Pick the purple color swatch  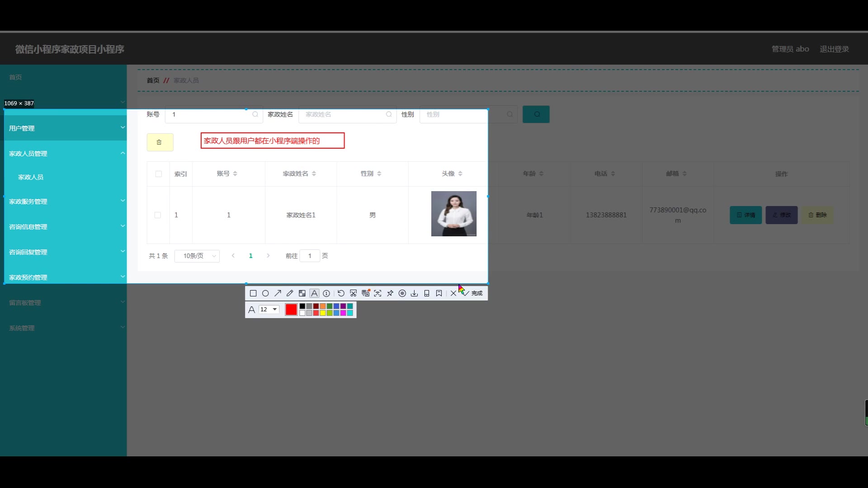pyautogui.click(x=343, y=306)
